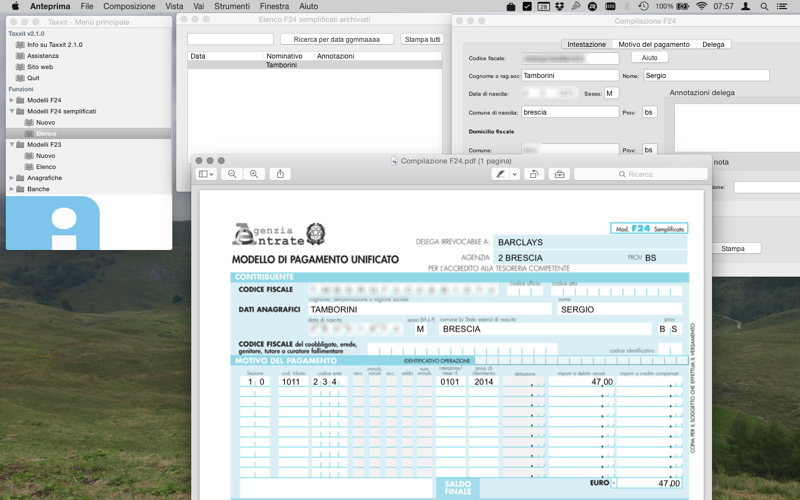Open the Composizione menu
Viewport: 800px width, 500px height.
pyautogui.click(x=129, y=6)
